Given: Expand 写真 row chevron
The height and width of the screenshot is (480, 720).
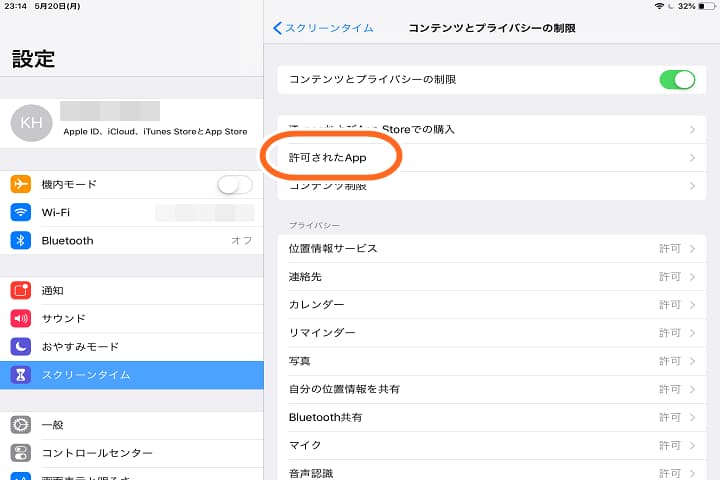Looking at the screenshot, I should 692,361.
